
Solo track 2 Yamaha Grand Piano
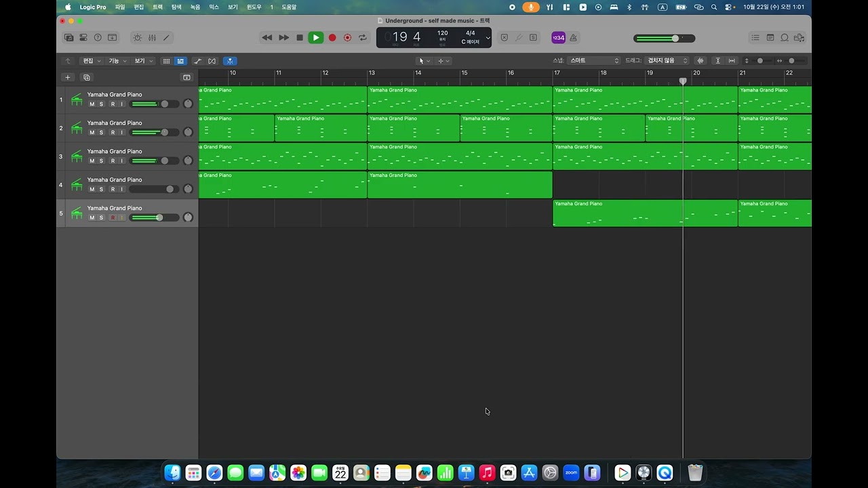[101, 133]
